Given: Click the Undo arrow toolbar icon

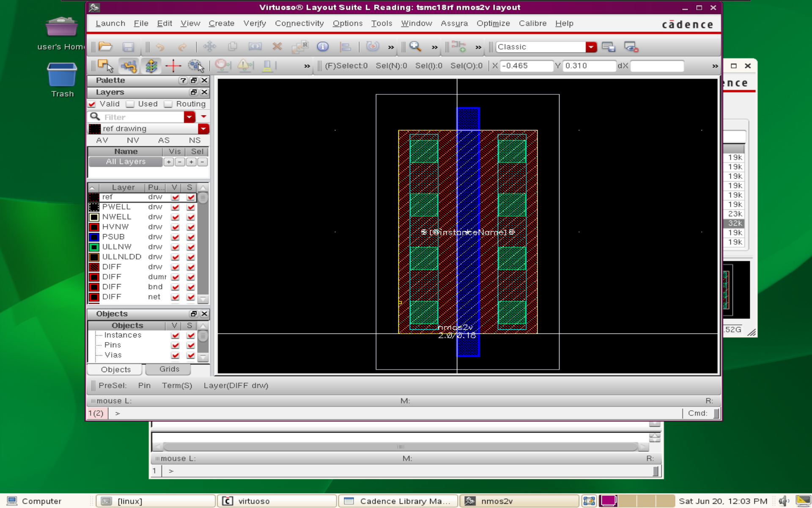Looking at the screenshot, I should click(x=160, y=47).
